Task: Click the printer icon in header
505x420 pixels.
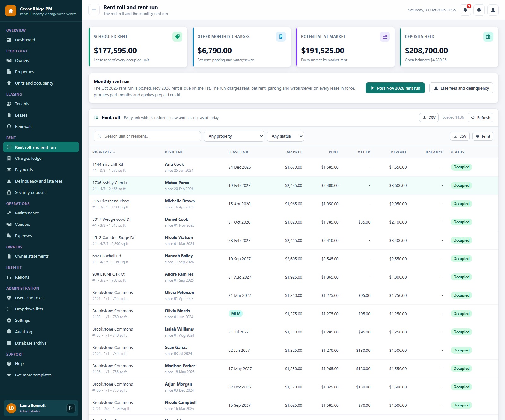Action: (x=479, y=10)
